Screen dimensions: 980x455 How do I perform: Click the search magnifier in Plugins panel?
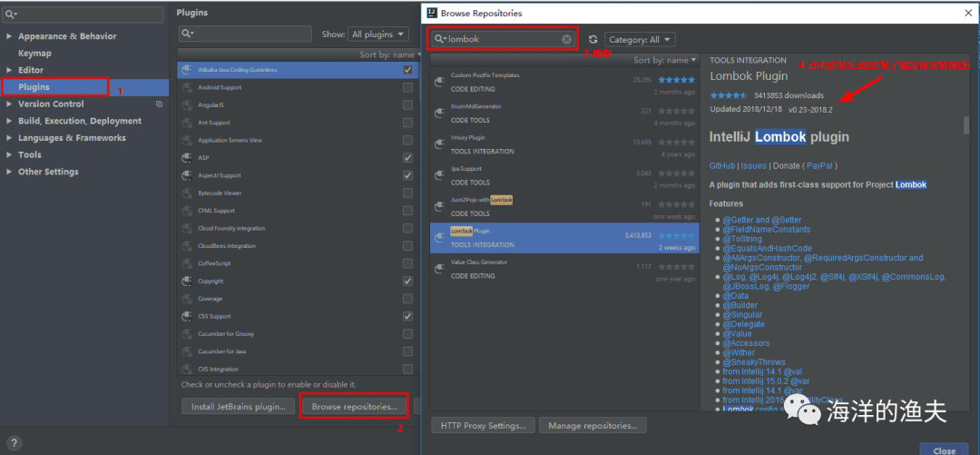click(x=188, y=34)
